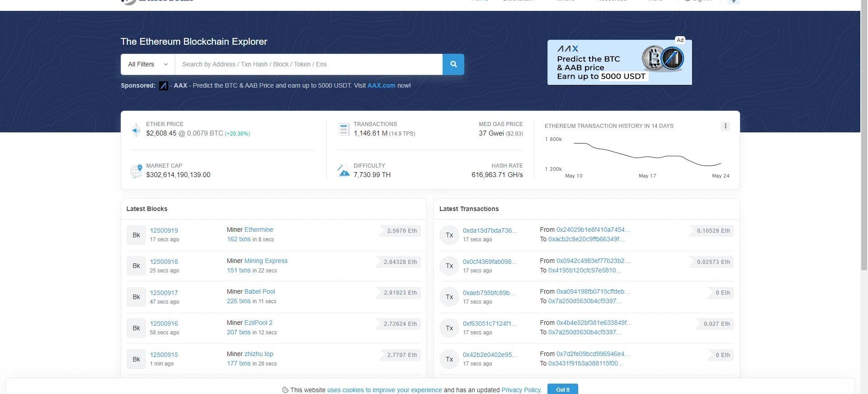Image resolution: width=868 pixels, height=394 pixels.
Task: Open the transaction history chart options menu
Action: [x=725, y=126]
